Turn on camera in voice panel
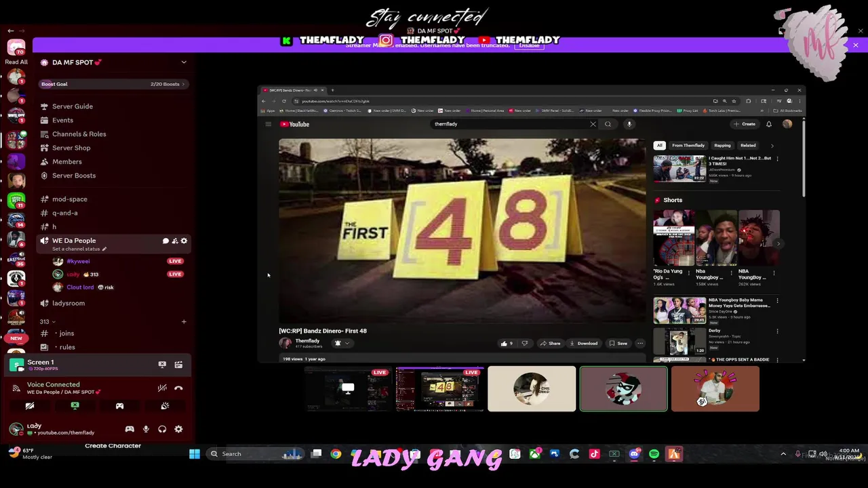868x488 pixels. tap(30, 406)
